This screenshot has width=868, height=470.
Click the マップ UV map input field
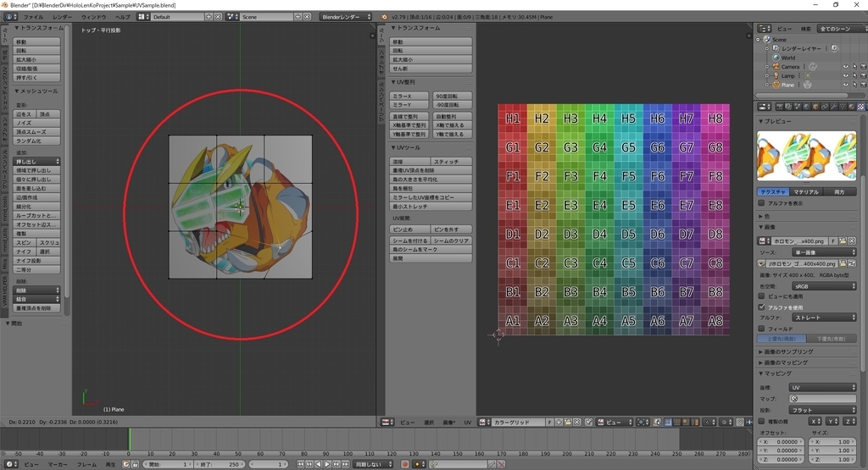click(x=822, y=399)
